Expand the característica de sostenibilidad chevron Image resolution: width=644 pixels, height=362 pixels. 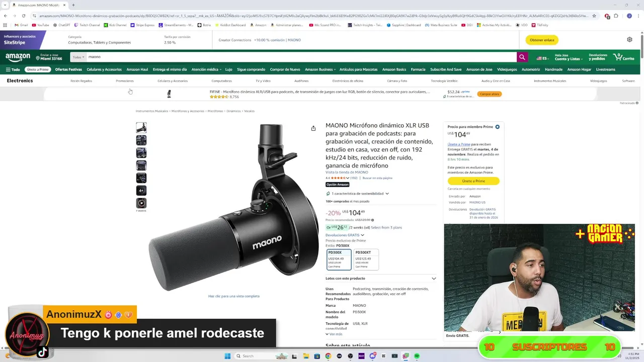pyautogui.click(x=387, y=194)
